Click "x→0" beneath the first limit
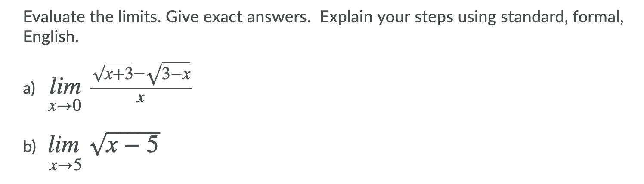Viewport: 644px width, 184px height. click(x=65, y=106)
